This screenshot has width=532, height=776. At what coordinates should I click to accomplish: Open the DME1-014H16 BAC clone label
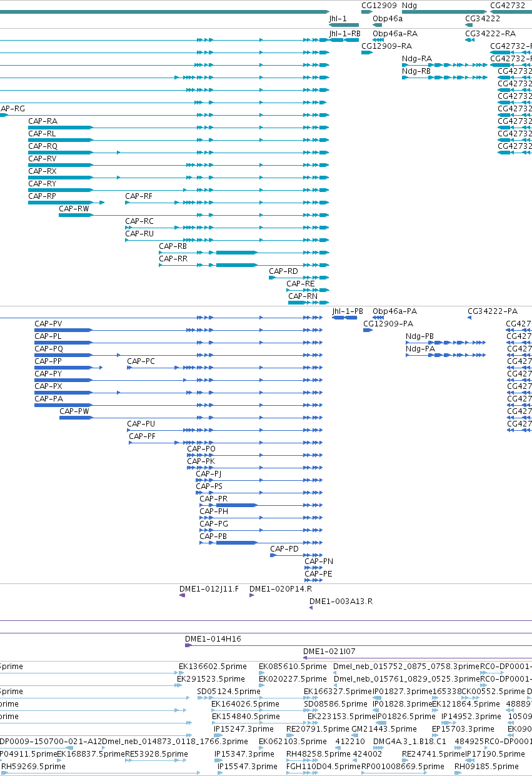pos(213,639)
